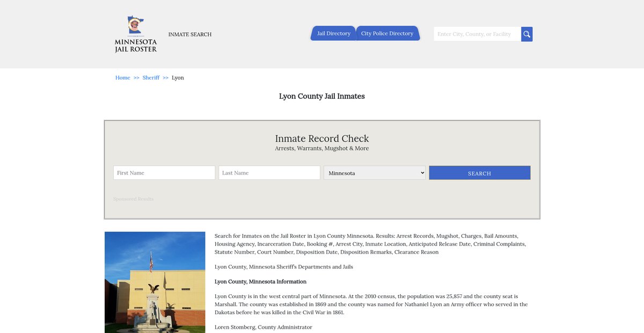Focus the city, county, or facility search box

pyautogui.click(x=477, y=34)
